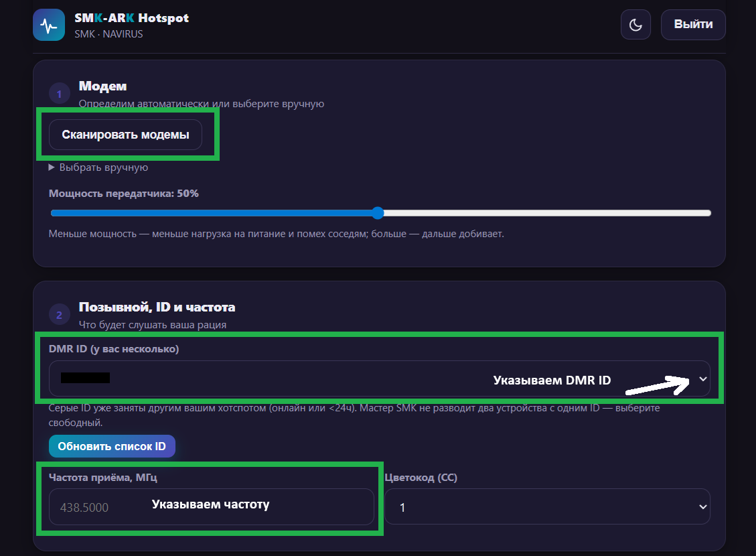Click the chevron arrow of the DMR ID field

703,379
